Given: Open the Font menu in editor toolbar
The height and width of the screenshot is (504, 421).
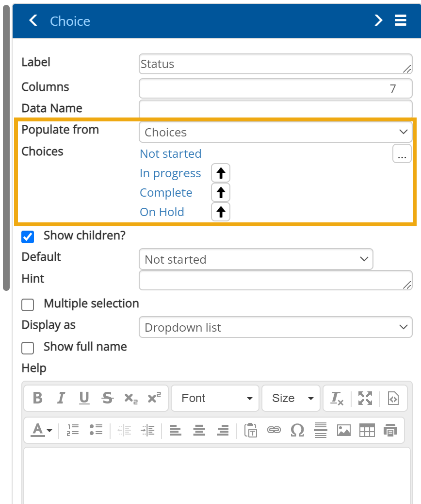Looking at the screenshot, I should (216, 398).
